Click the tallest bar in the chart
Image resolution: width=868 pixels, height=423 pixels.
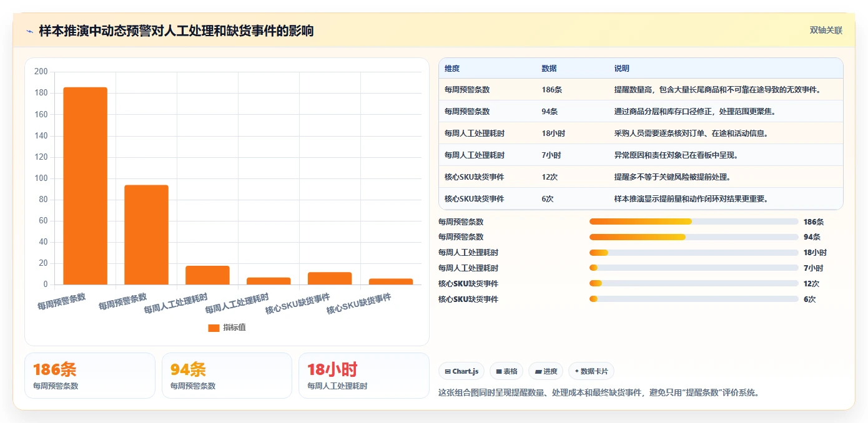click(x=85, y=186)
